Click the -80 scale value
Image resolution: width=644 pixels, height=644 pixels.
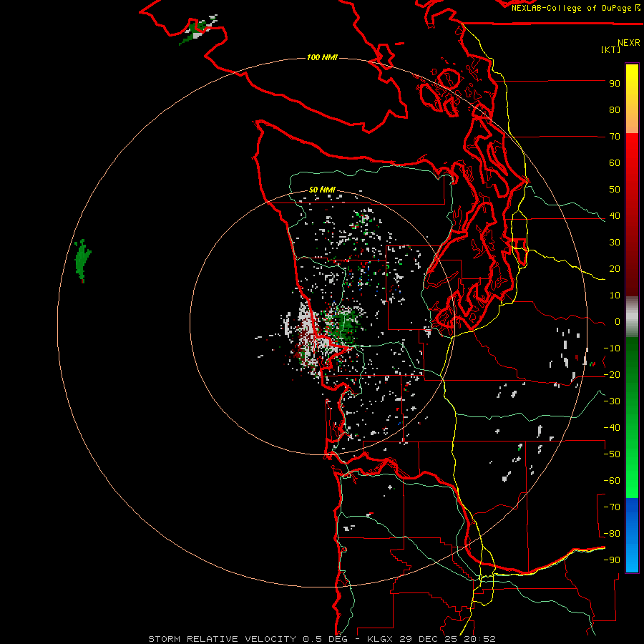click(612, 534)
